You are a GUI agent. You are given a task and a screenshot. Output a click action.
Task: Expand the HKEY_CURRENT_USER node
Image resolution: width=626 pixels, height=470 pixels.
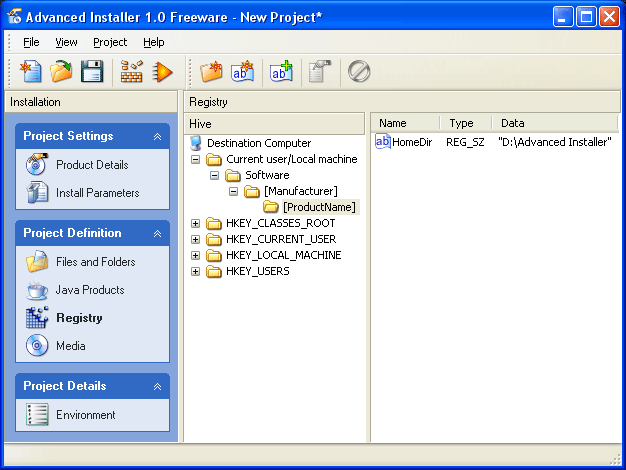coord(195,240)
